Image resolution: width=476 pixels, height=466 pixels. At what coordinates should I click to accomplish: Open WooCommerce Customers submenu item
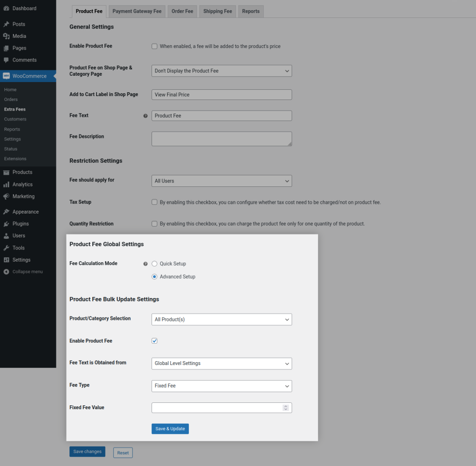15,119
